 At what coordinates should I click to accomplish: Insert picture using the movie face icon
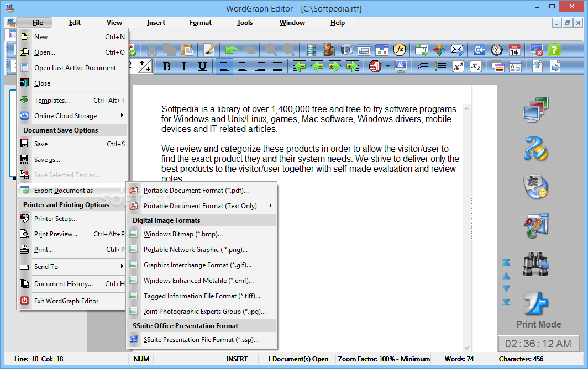tap(328, 50)
